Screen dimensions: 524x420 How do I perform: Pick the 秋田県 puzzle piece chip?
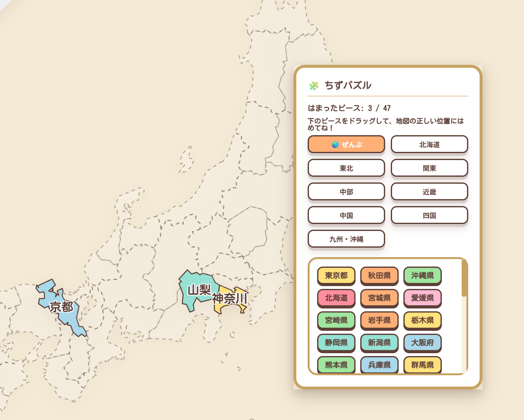click(x=379, y=276)
